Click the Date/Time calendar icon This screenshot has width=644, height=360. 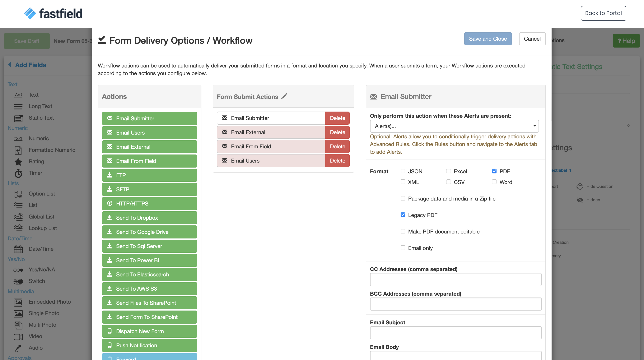click(x=18, y=249)
